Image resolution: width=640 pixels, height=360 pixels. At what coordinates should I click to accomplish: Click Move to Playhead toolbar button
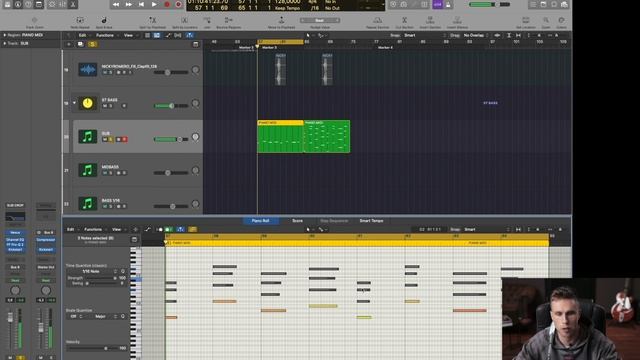(x=281, y=22)
